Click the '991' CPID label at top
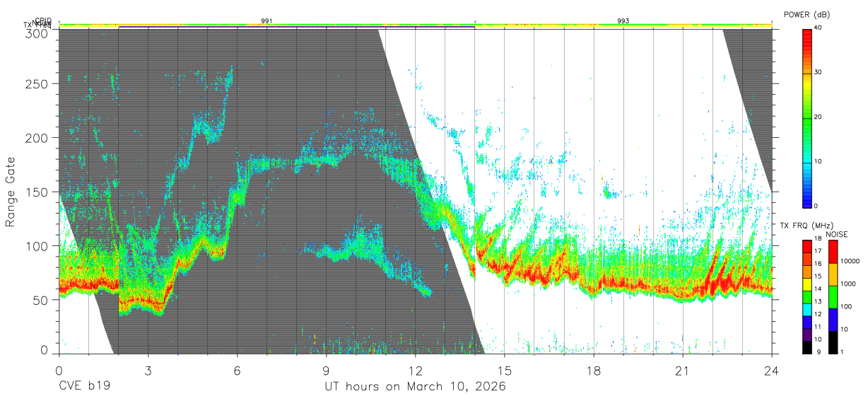Image resolution: width=868 pixels, height=401 pixels. click(266, 21)
